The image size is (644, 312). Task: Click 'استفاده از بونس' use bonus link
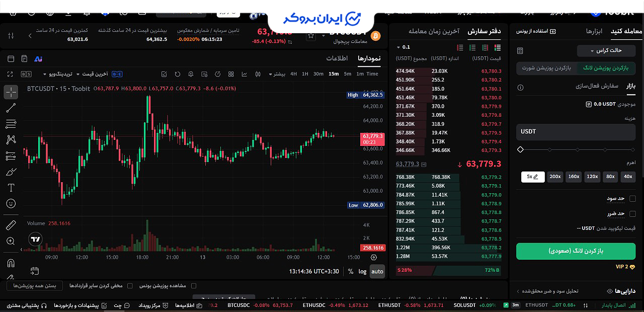536,31
